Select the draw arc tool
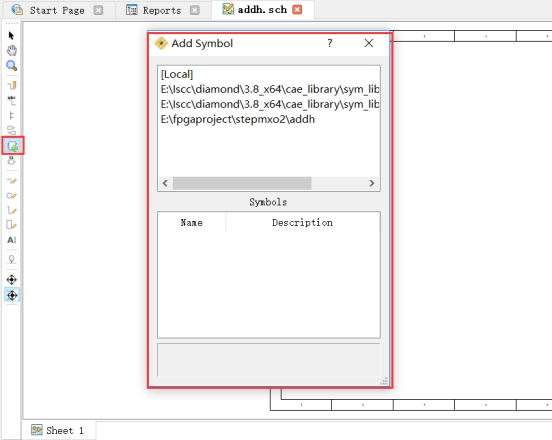The image size is (552, 440). (12, 181)
